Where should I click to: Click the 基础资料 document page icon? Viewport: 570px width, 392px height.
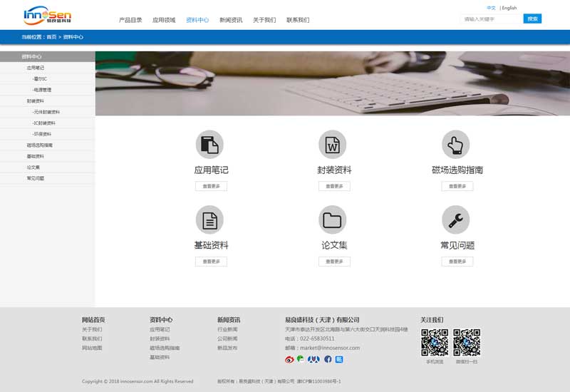(209, 220)
